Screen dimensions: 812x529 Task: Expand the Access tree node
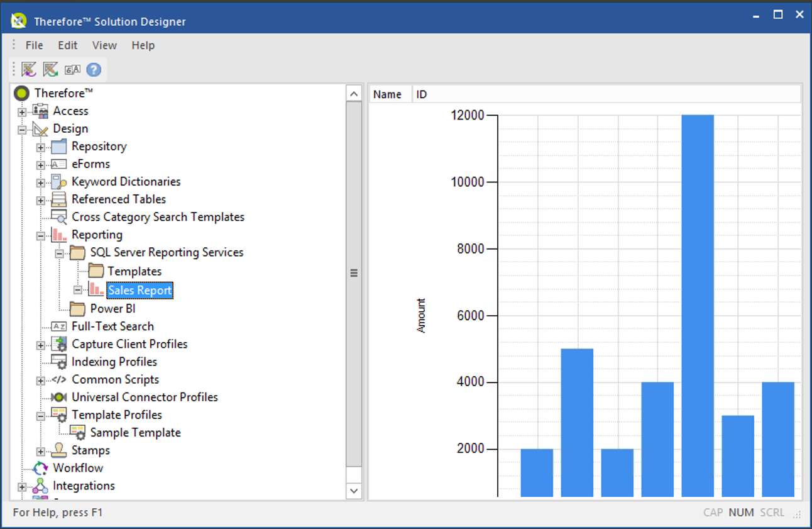pos(21,111)
